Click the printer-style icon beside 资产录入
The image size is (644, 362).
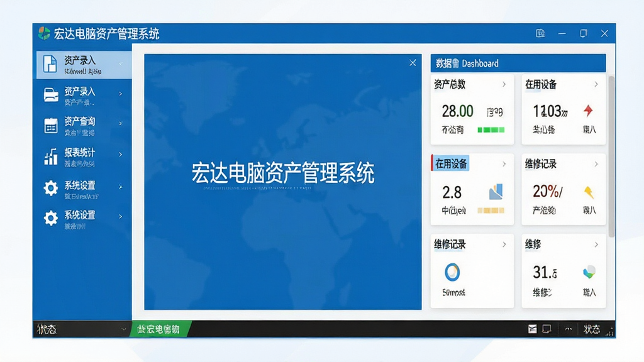click(x=51, y=95)
